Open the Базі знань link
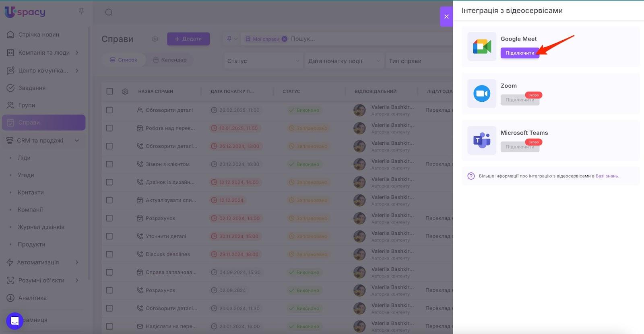Image resolution: width=644 pixels, height=334 pixels. tap(607, 176)
